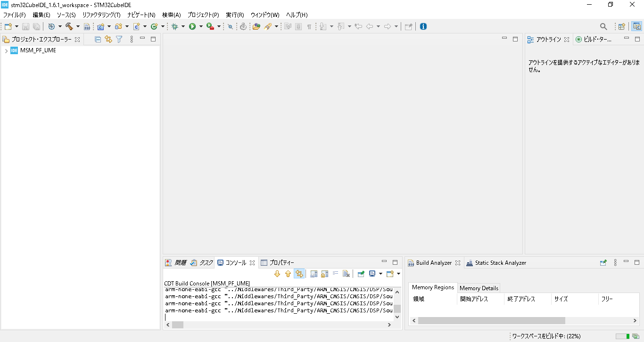Switch to the Static Stack Analyzer tab
644x342 pixels.
(496, 263)
